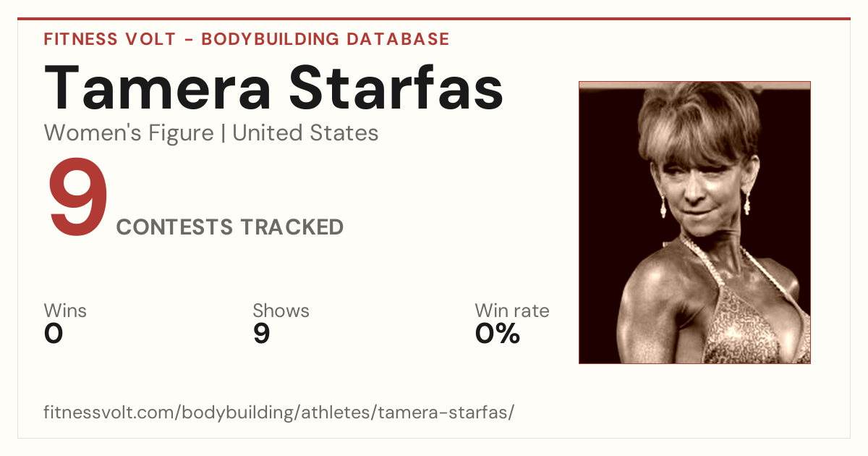This screenshot has width=868, height=456.
Task: Click United States in the subtitle
Action: pos(305,133)
